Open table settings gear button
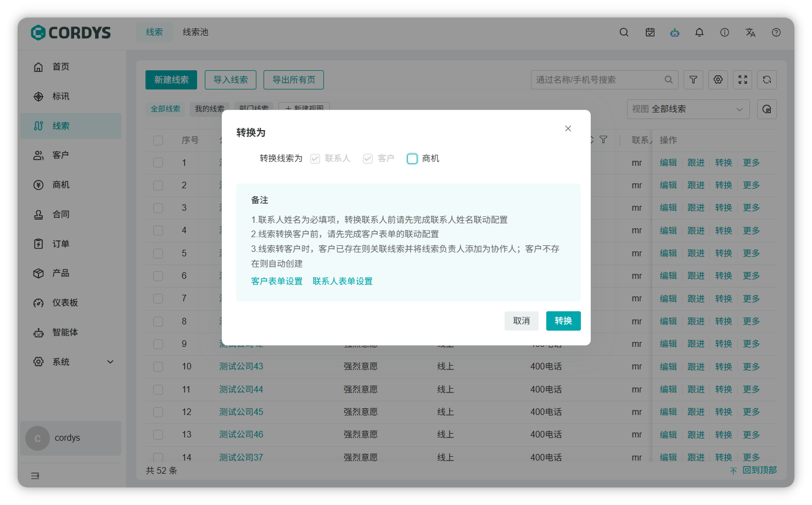Viewport: 812px width, 505px height. [718, 80]
